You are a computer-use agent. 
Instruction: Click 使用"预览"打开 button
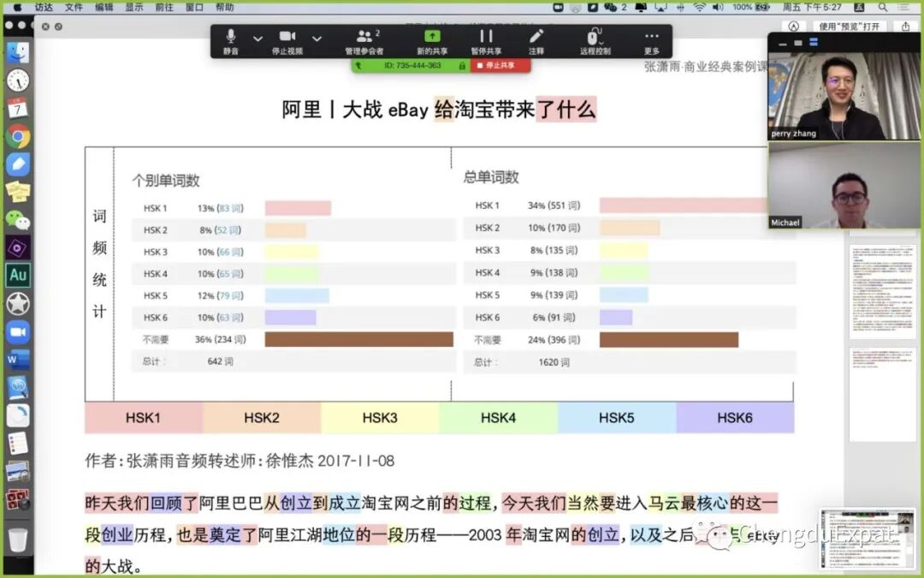[850, 26]
